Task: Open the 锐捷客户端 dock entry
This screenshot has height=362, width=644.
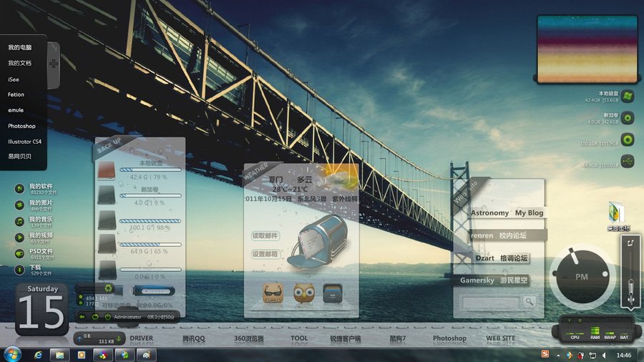Action: click(x=345, y=338)
